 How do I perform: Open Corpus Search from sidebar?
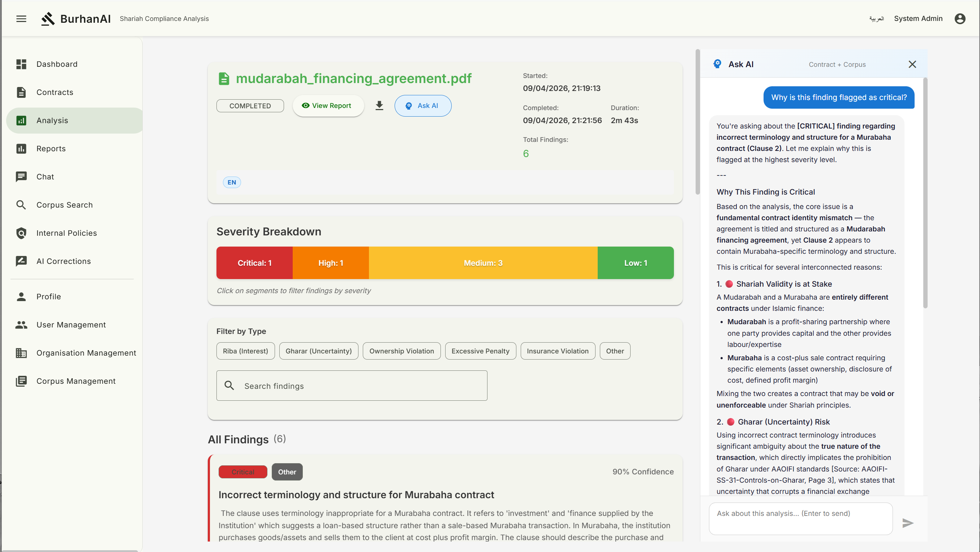[64, 205]
